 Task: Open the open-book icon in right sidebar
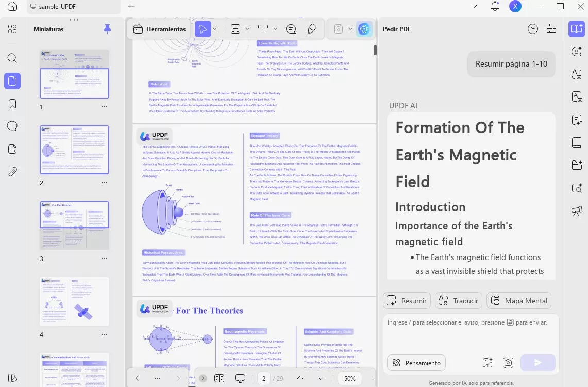point(577,142)
